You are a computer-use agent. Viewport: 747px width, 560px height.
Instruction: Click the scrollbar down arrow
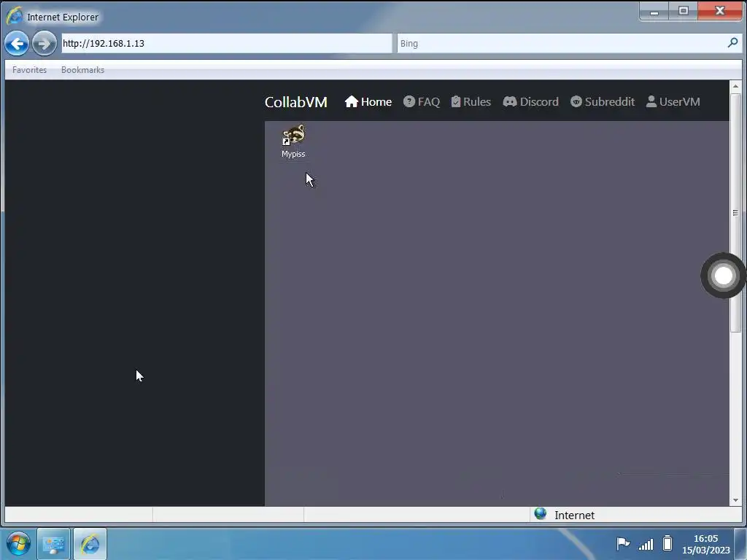click(x=735, y=500)
